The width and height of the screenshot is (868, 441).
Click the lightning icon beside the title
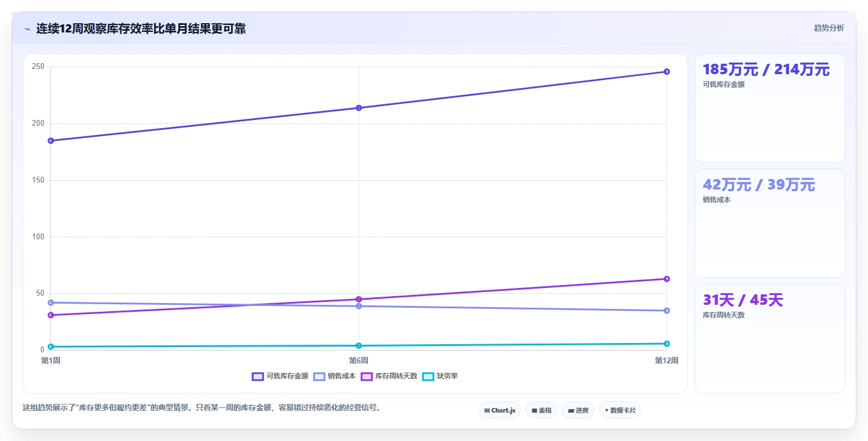tap(28, 28)
